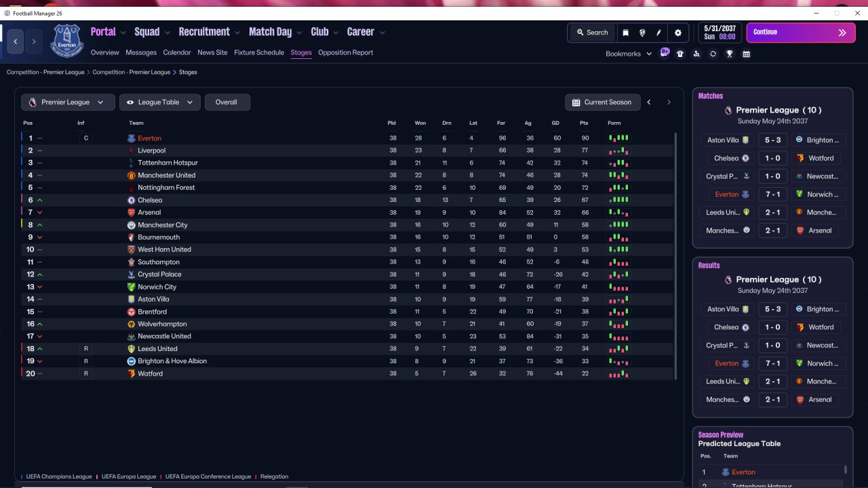Open the Everton club crest
This screenshot has height=488, width=868.
[66, 41]
